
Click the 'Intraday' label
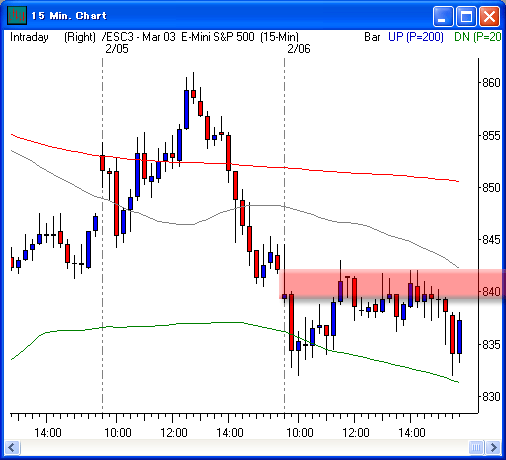coord(29,37)
